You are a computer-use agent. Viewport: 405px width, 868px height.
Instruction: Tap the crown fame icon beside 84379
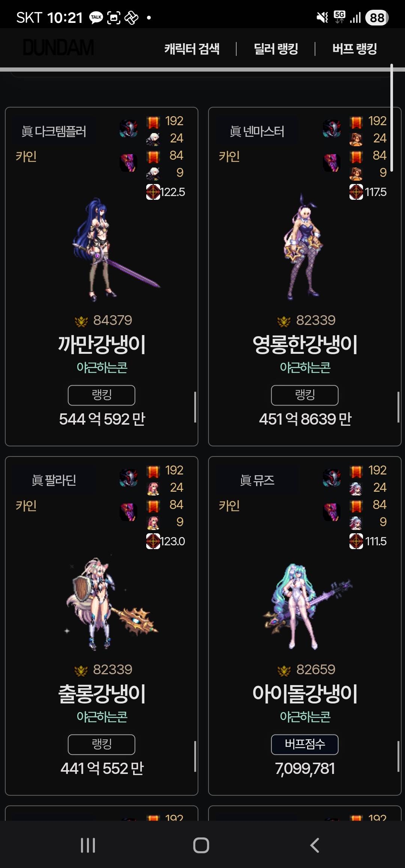81,321
